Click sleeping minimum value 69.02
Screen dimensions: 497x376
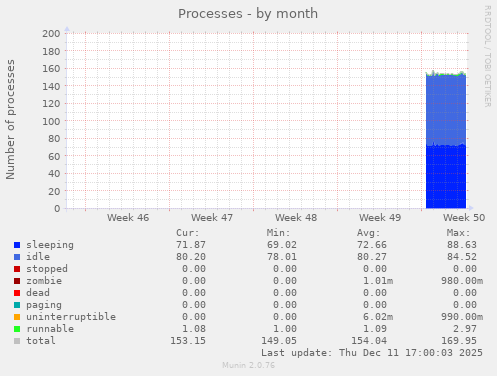point(282,245)
